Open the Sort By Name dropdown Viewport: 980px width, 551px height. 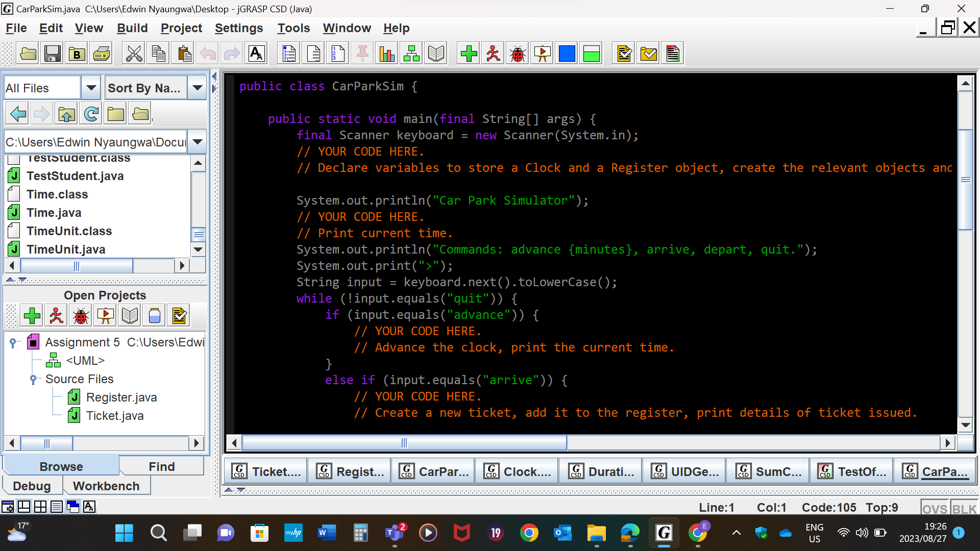(x=197, y=88)
